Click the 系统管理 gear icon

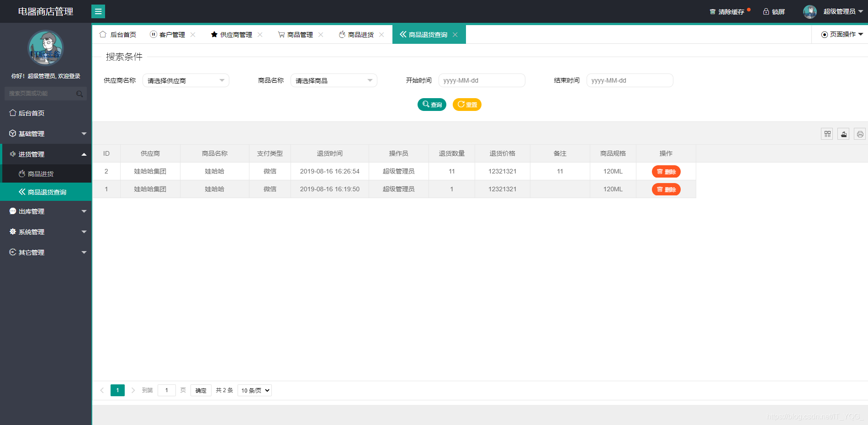pyautogui.click(x=12, y=231)
